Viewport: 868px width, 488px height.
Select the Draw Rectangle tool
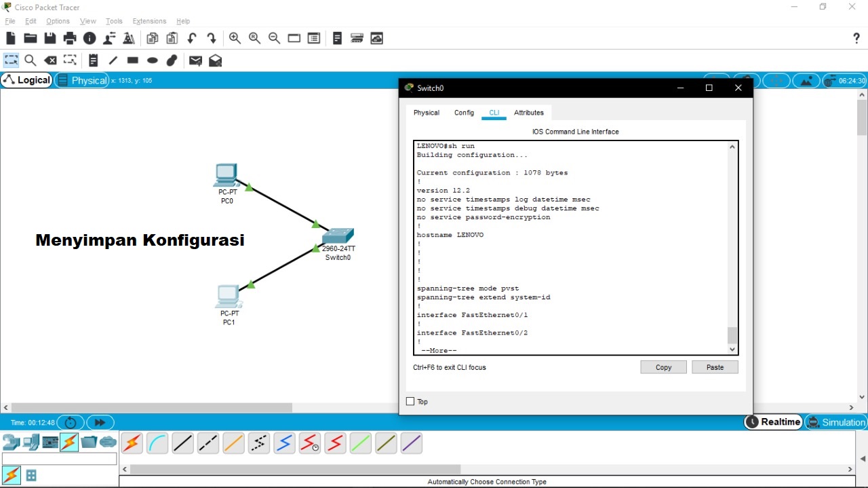pos(132,60)
